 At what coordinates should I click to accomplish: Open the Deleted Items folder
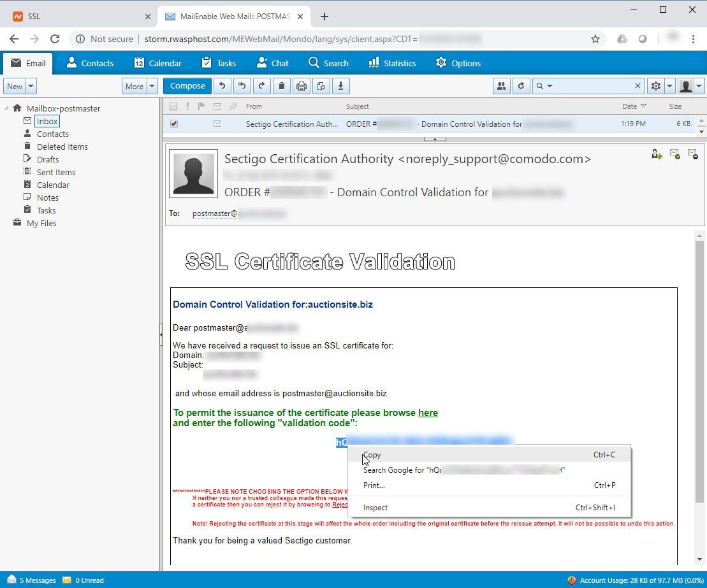(x=62, y=147)
